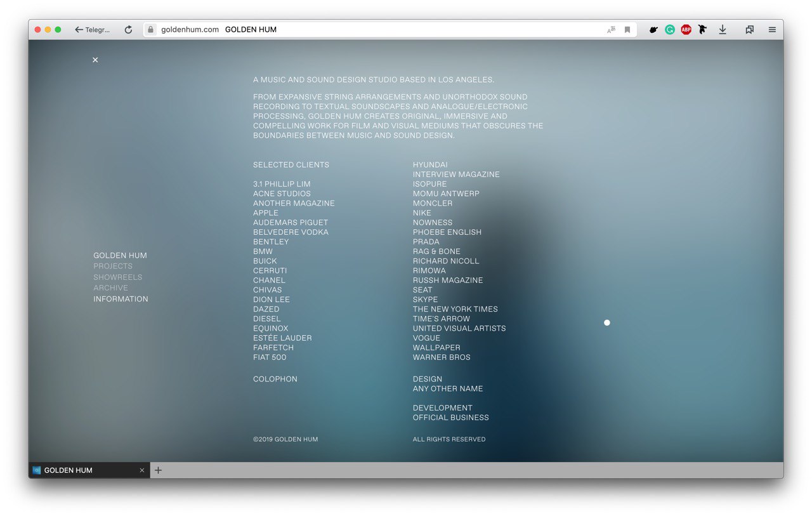Open the downloads arrow icon

click(723, 30)
